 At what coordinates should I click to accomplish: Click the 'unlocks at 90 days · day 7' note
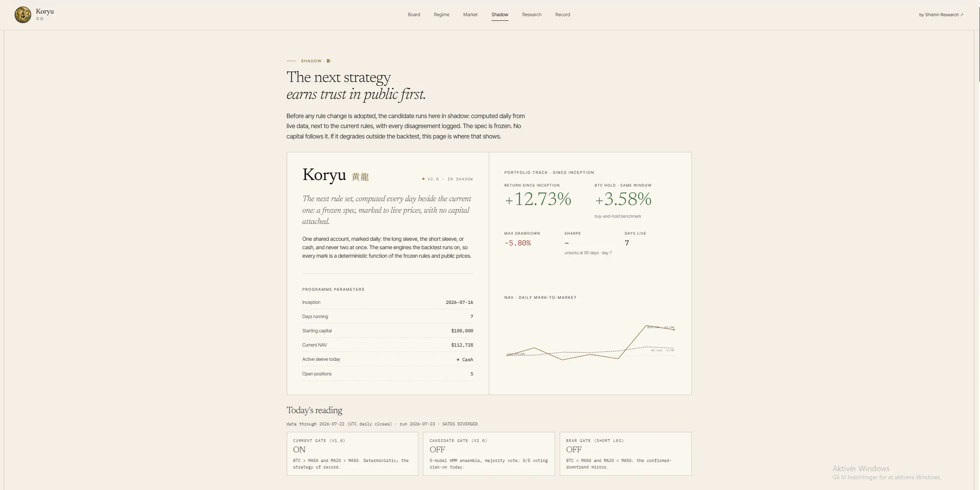click(x=588, y=253)
